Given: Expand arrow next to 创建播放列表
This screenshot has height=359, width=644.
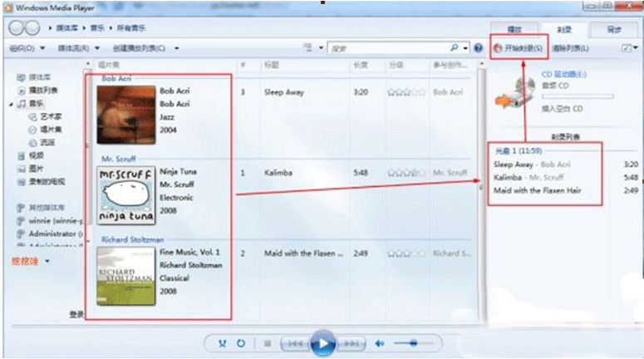Looking at the screenshot, I should [177, 48].
